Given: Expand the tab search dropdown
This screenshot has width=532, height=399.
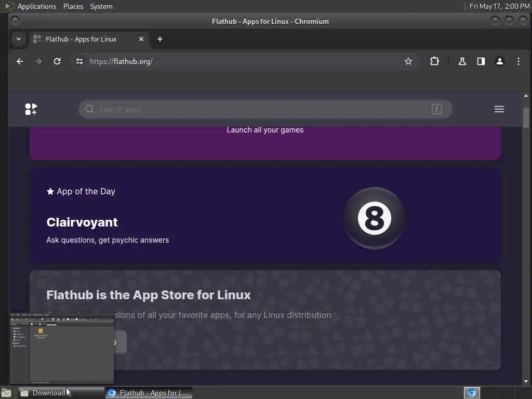Looking at the screenshot, I should pyautogui.click(x=19, y=39).
